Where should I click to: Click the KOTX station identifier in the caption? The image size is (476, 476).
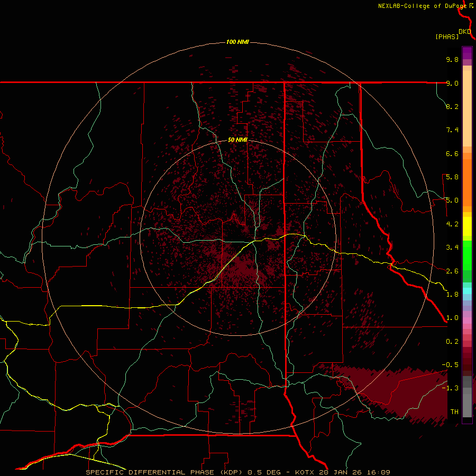[x=306, y=472]
